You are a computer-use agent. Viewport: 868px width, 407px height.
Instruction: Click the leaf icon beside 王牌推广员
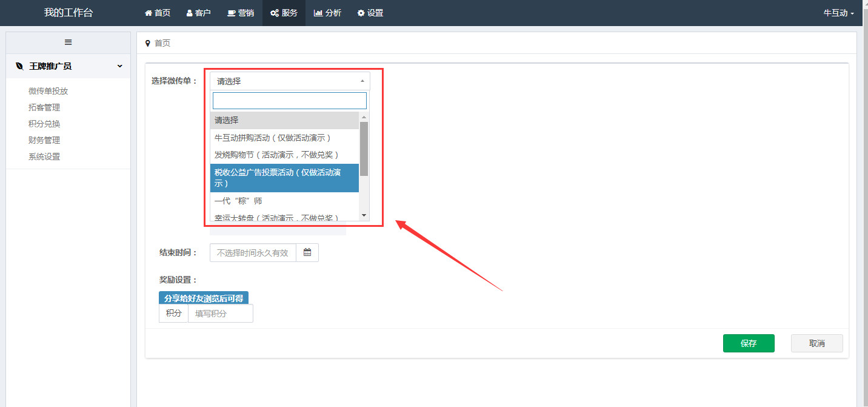(19, 66)
